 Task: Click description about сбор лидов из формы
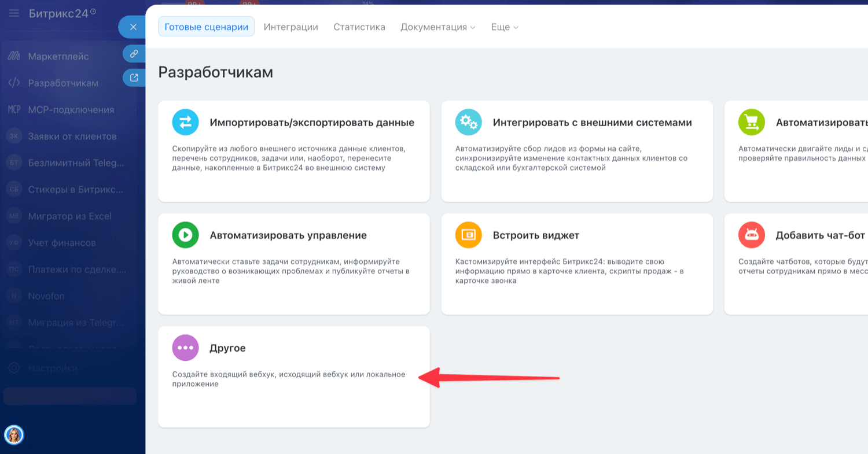571,158
